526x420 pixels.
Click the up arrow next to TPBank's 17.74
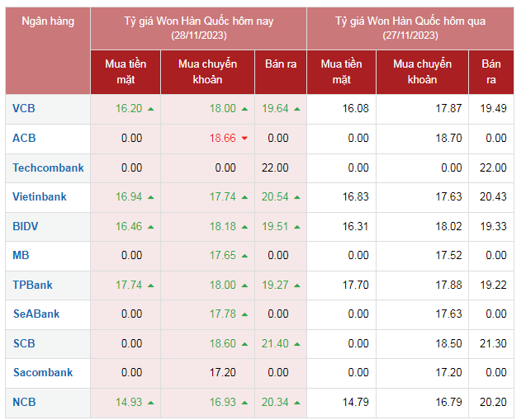(x=151, y=286)
